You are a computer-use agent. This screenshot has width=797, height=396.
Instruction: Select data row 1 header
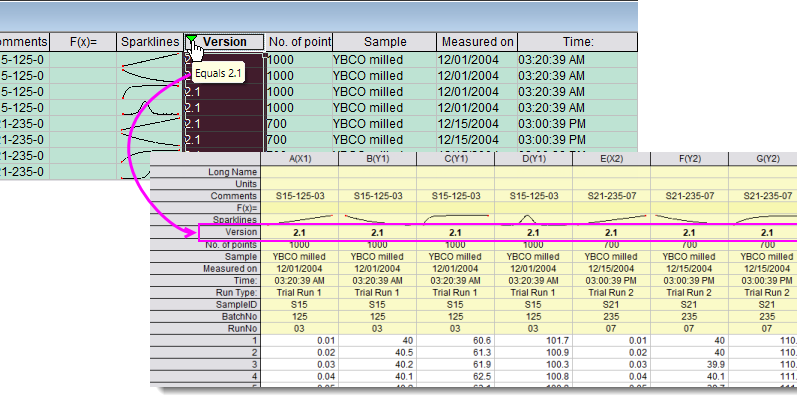coord(205,341)
